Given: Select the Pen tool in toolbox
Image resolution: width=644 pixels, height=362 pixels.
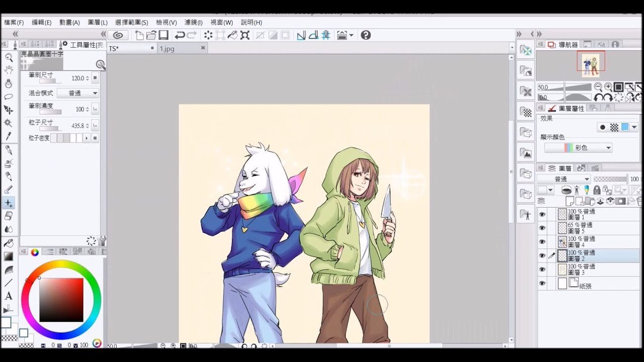Looking at the screenshot, I should coord(9,150).
